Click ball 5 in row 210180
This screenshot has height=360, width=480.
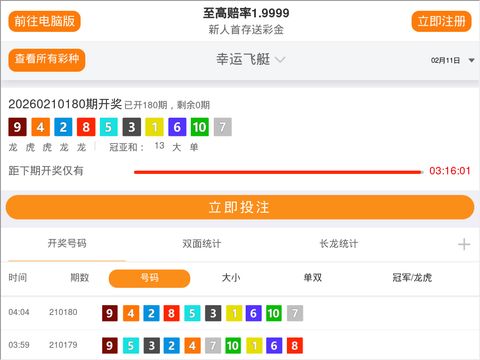click(x=192, y=313)
